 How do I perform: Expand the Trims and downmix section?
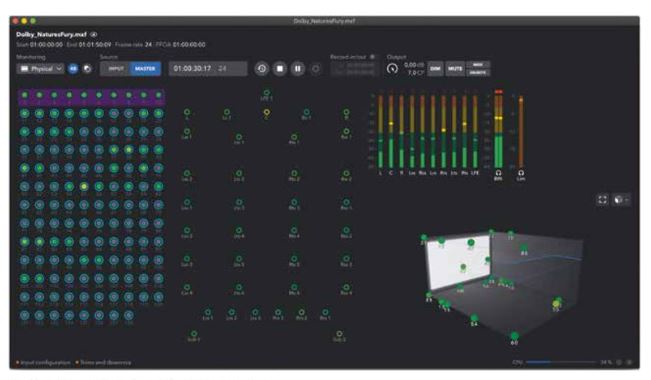point(103,363)
